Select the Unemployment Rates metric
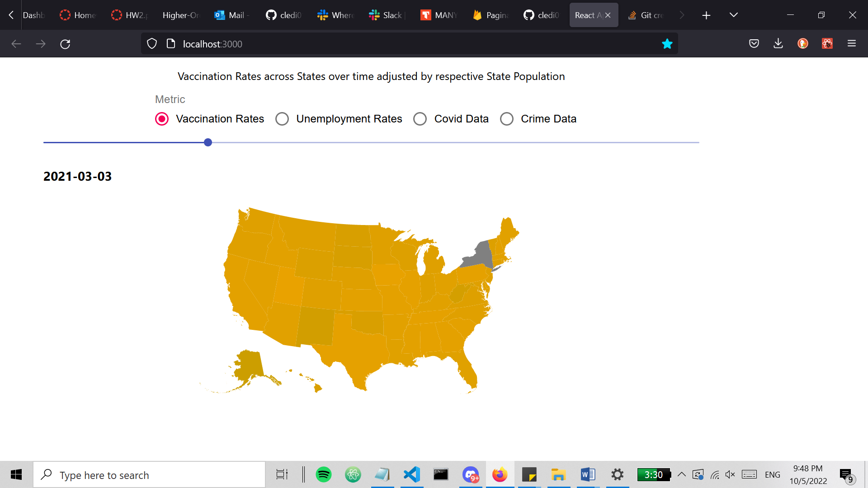Image resolution: width=868 pixels, height=488 pixels. [282, 118]
